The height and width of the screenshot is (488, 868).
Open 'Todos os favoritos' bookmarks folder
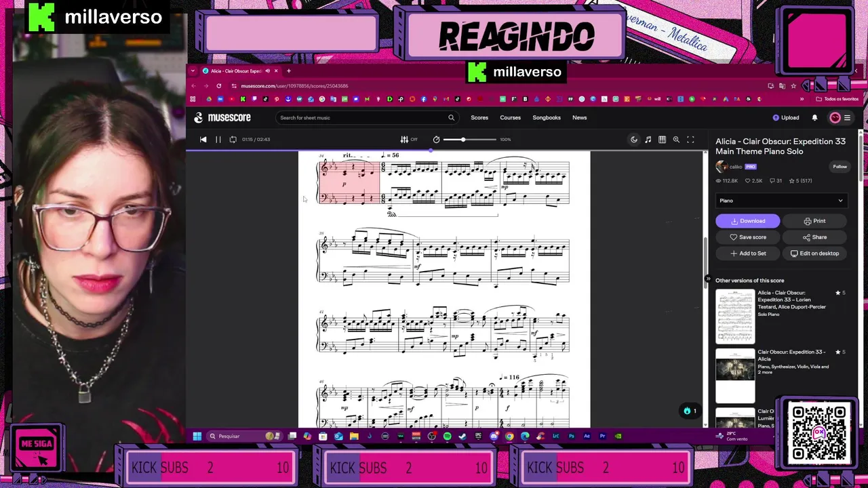point(837,99)
